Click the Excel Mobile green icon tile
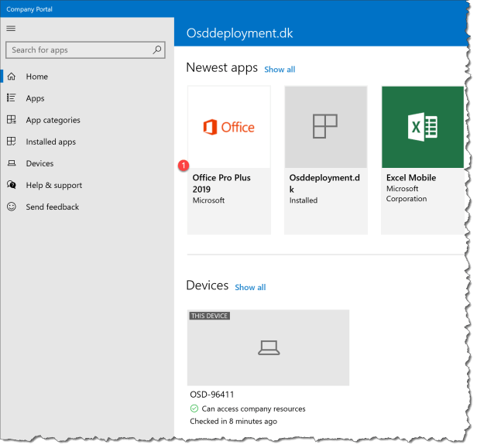This screenshot has width=477, height=448. [423, 127]
